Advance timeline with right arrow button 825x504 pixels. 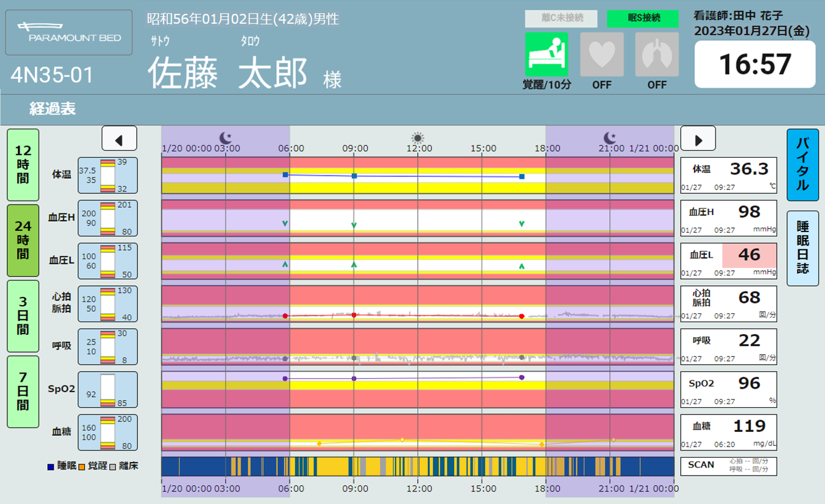tap(698, 139)
